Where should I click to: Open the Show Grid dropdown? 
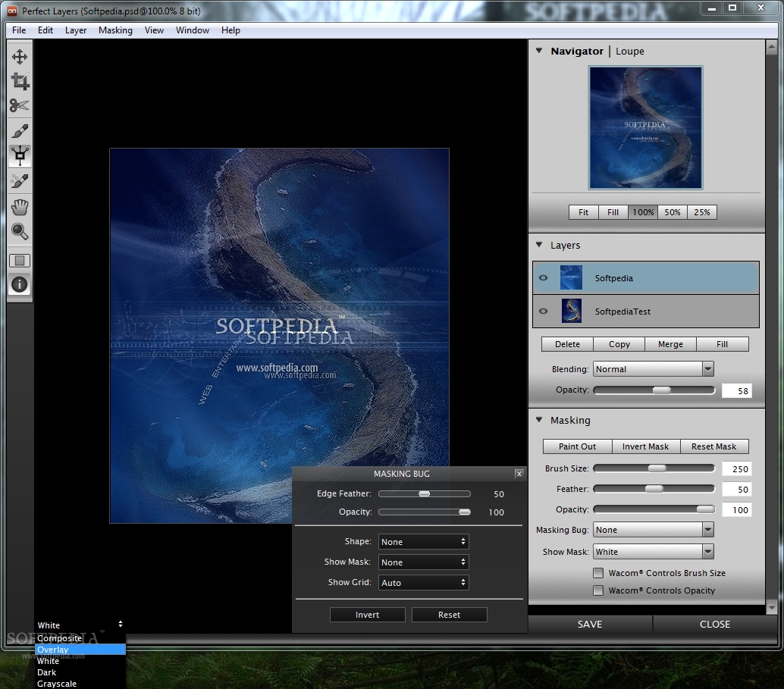tap(424, 582)
